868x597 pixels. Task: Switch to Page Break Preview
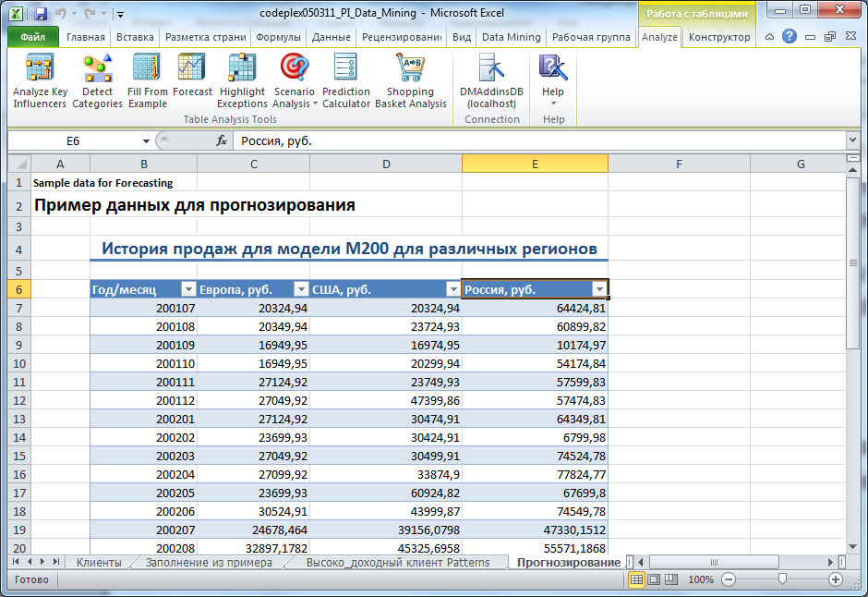pyautogui.click(x=671, y=579)
